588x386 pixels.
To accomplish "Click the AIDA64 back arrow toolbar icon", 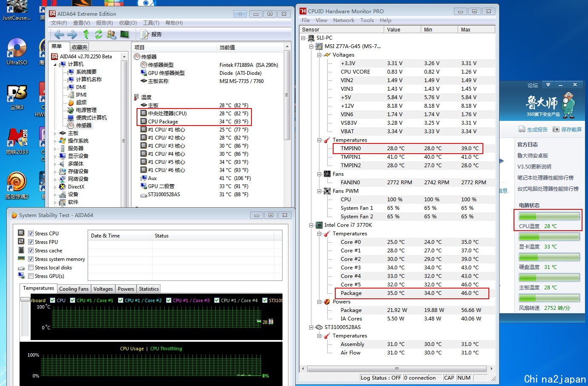I will 60,34.
